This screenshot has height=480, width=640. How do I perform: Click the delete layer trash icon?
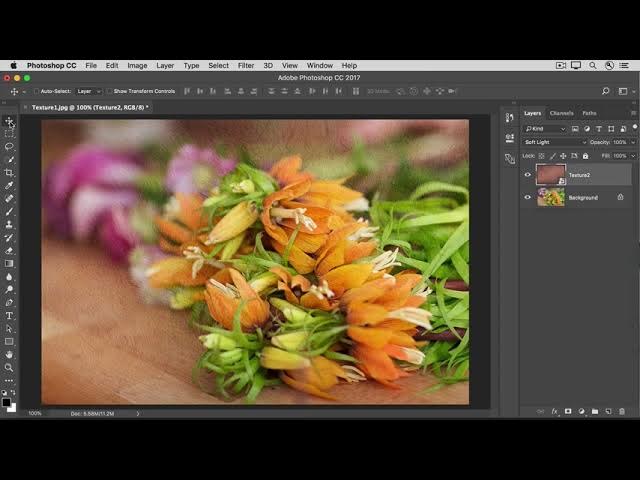click(621, 411)
